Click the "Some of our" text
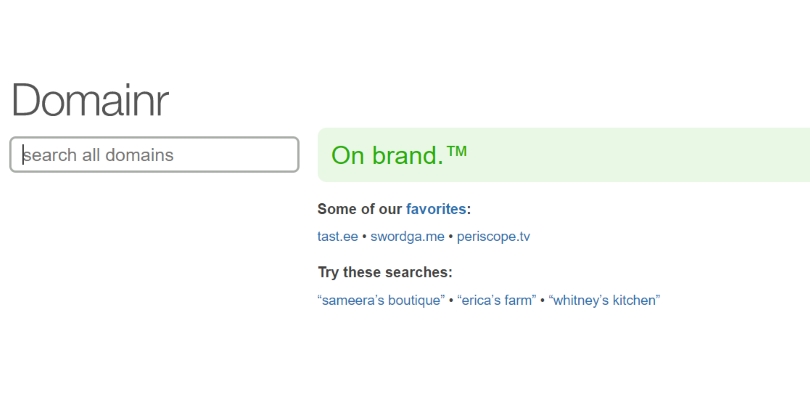 [360, 209]
